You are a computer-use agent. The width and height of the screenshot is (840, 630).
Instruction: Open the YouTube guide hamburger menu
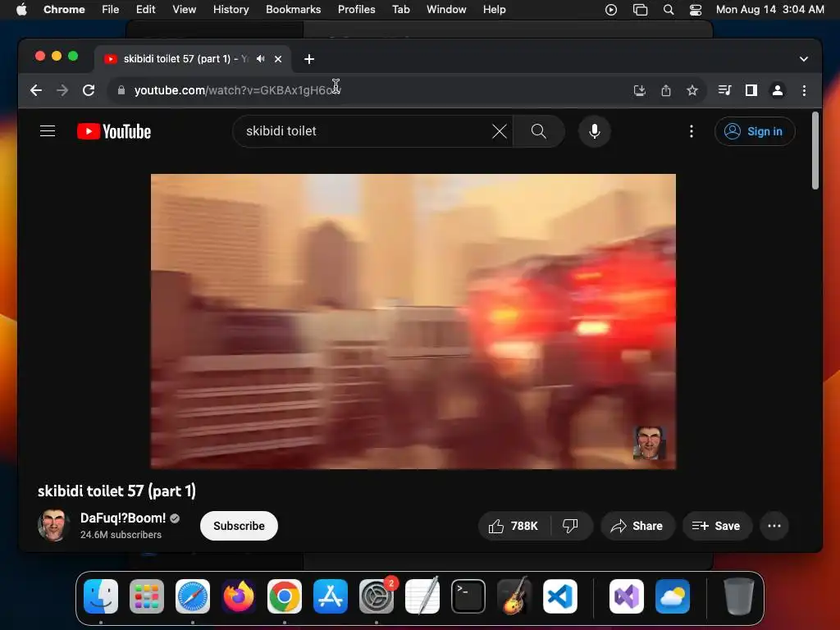click(48, 131)
